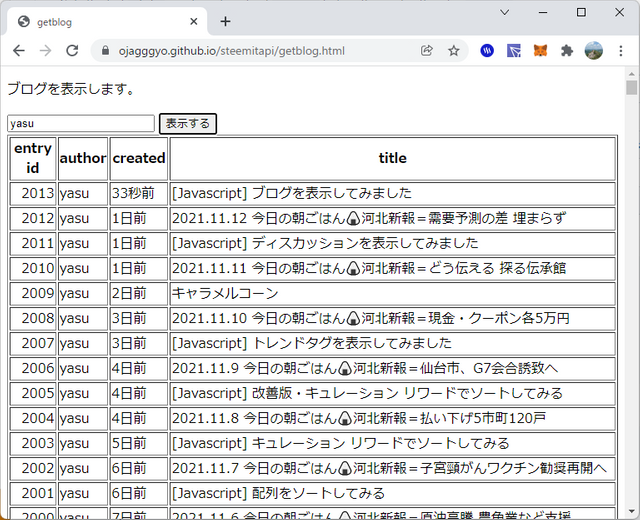
Task: Click the username field containing yasu
Action: (x=81, y=123)
